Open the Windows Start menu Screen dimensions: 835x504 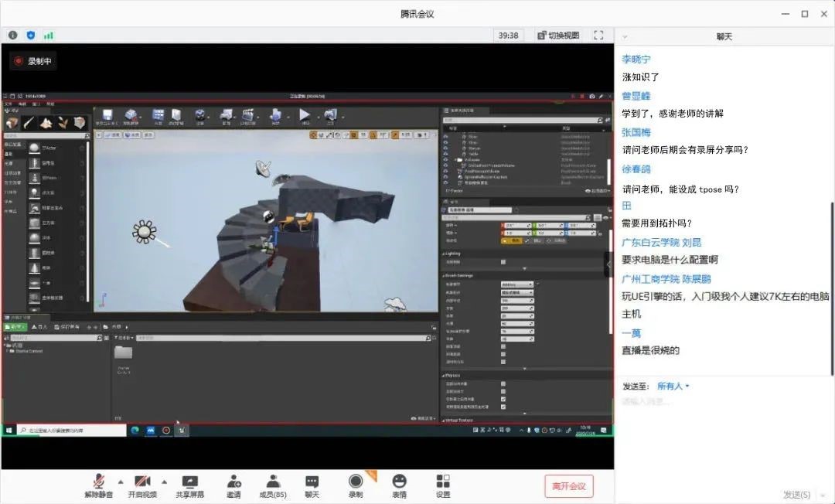tap(9, 430)
